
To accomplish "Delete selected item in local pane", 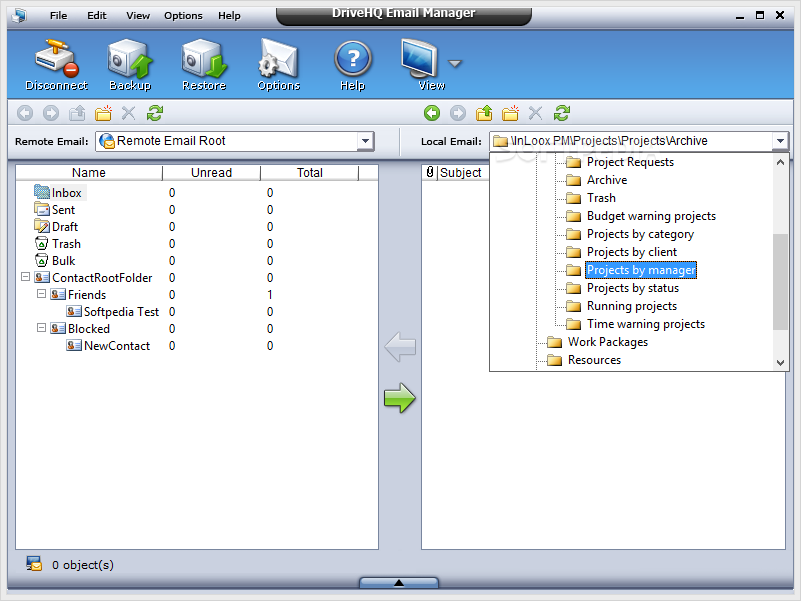I will (x=535, y=113).
